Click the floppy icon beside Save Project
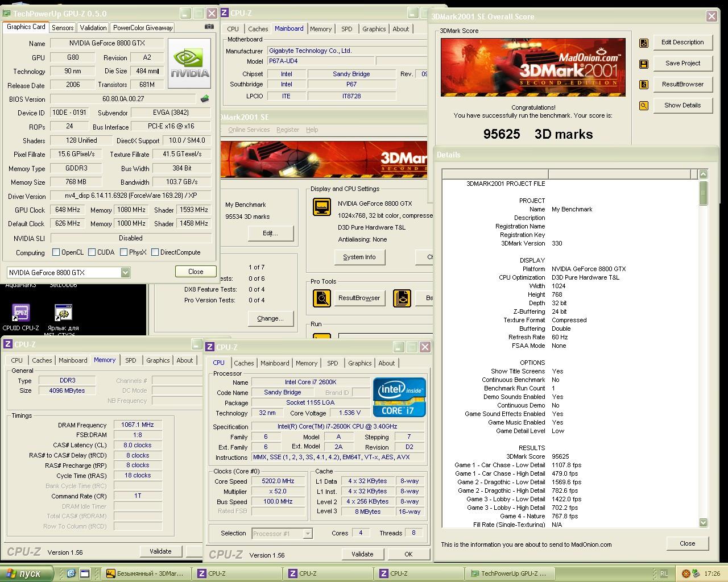Image resolution: width=728 pixels, height=582 pixels. point(644,64)
